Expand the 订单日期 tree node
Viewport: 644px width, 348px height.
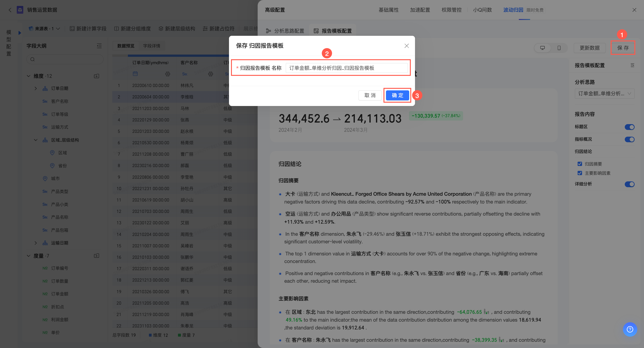(36, 89)
